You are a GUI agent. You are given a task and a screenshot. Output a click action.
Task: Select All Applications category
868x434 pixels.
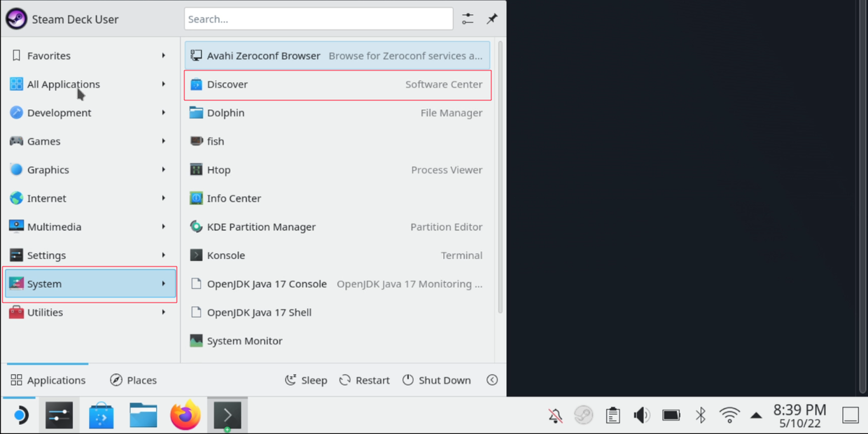coord(90,85)
